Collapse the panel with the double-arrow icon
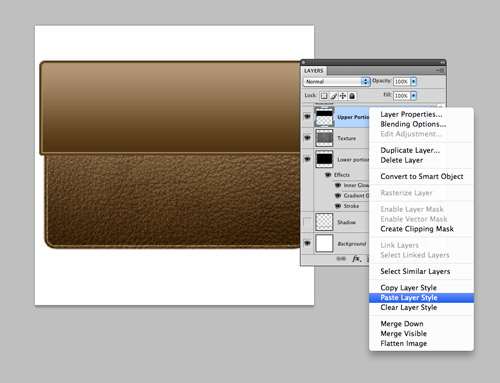500x383 pixels. [442, 62]
